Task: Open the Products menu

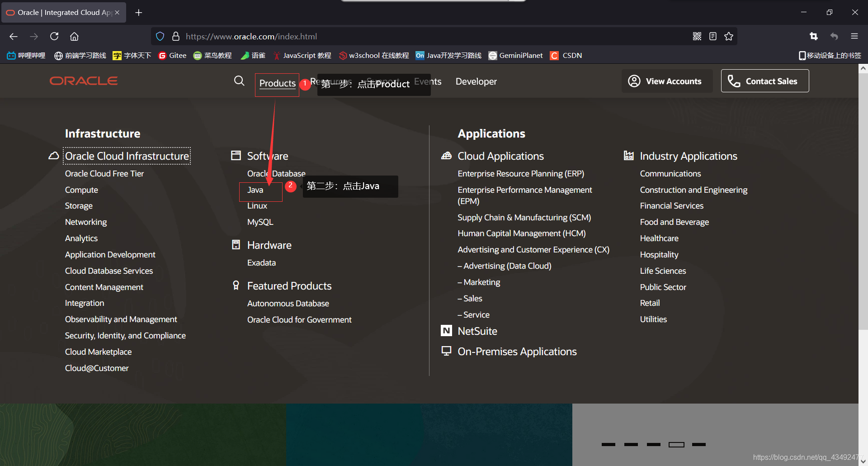Action: click(x=277, y=83)
